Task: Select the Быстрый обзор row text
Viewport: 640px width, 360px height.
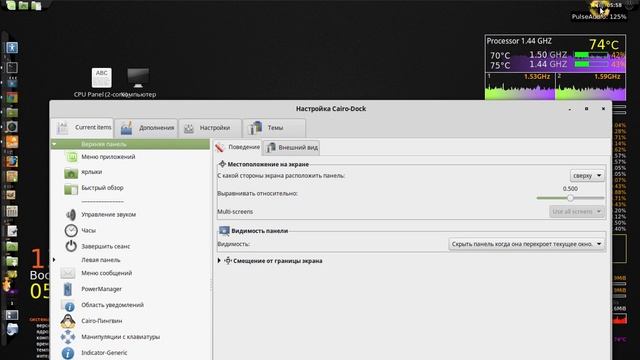Action: [x=102, y=188]
